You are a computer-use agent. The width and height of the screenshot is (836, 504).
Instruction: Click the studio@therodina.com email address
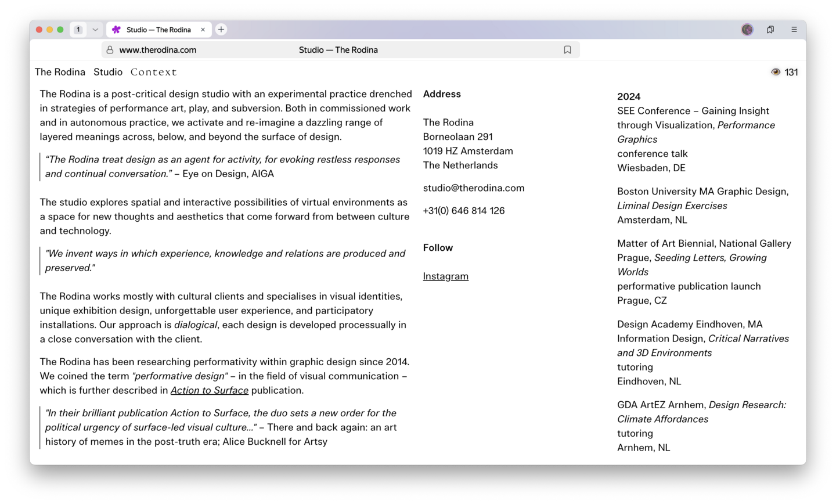tap(474, 188)
